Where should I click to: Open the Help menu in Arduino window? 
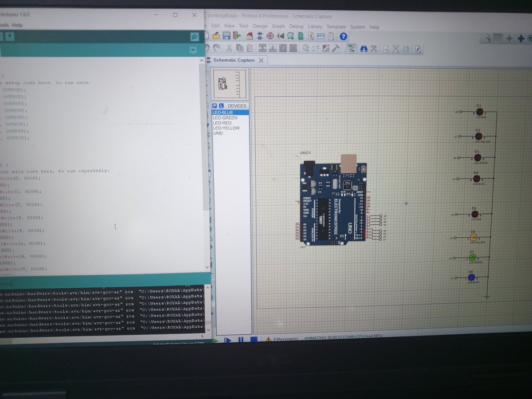click(17, 25)
